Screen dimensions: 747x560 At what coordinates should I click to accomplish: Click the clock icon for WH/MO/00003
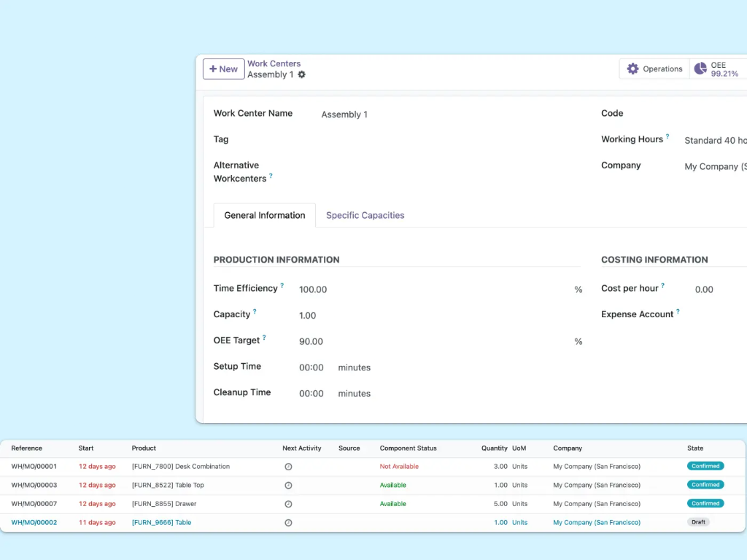[289, 485]
